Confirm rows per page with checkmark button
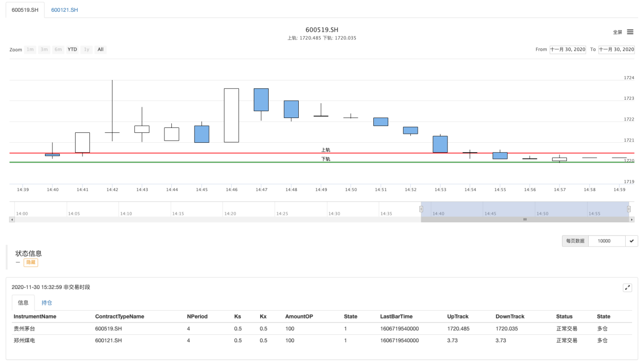The width and height of the screenshot is (642, 364). point(632,241)
